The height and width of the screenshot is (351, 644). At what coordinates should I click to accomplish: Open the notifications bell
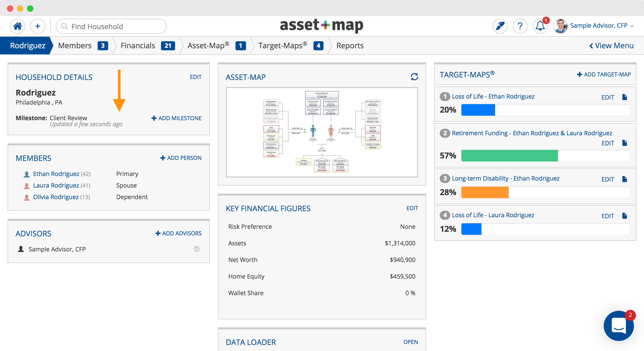point(540,26)
